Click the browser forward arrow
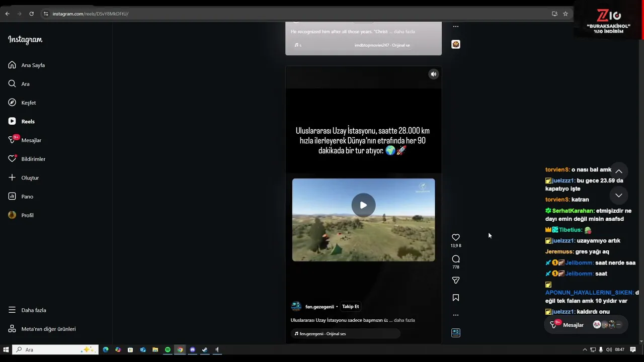644x362 pixels. (x=19, y=14)
